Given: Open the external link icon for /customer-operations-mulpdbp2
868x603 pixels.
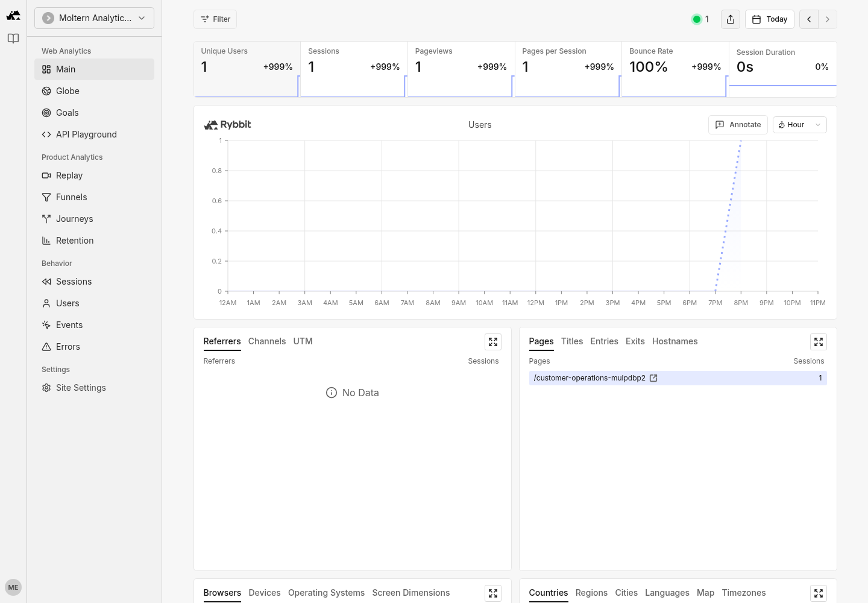Looking at the screenshot, I should coord(653,378).
